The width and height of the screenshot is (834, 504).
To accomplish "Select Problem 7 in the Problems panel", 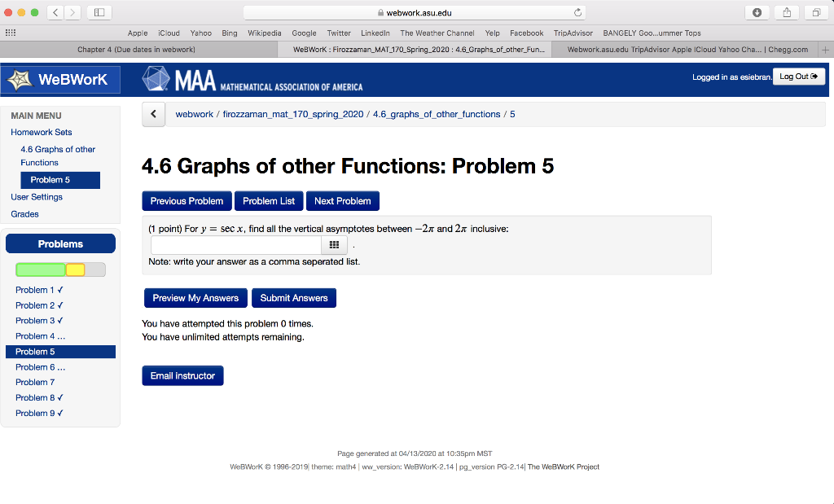I will [x=35, y=382].
